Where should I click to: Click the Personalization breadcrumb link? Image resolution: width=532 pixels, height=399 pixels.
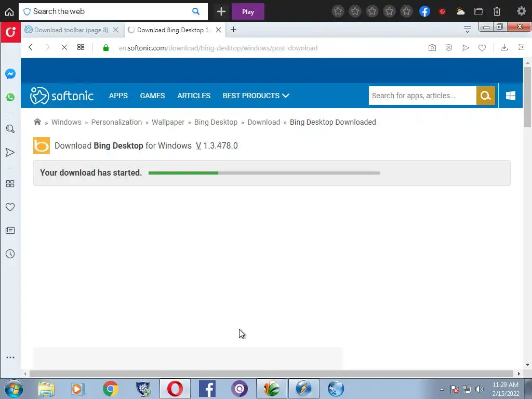tap(116, 122)
